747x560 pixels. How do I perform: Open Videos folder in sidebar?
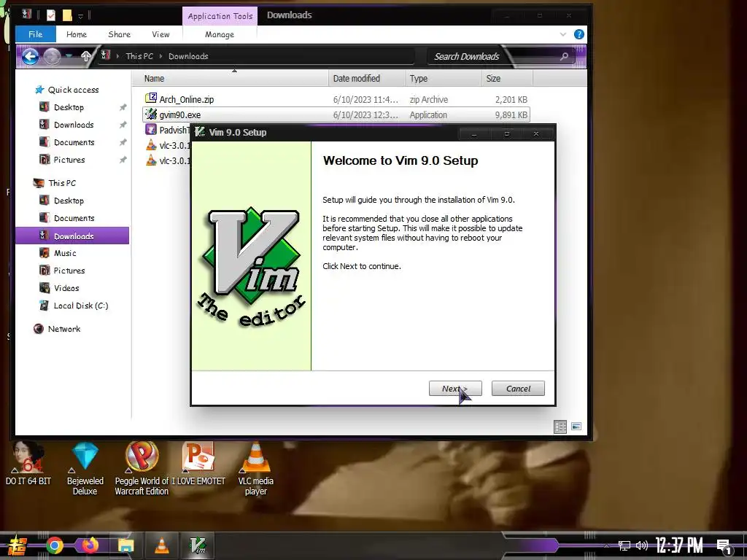click(x=66, y=288)
